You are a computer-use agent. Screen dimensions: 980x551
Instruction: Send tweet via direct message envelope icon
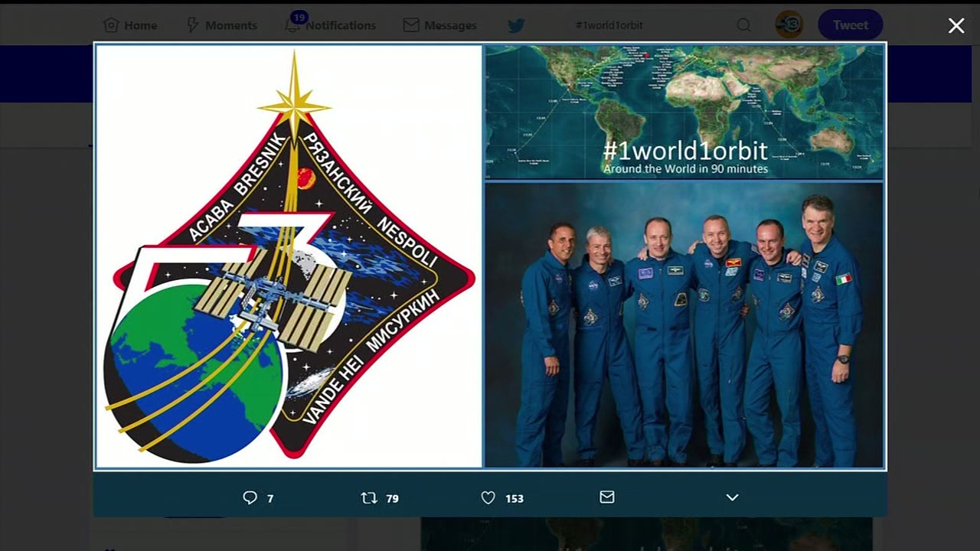[x=607, y=497]
